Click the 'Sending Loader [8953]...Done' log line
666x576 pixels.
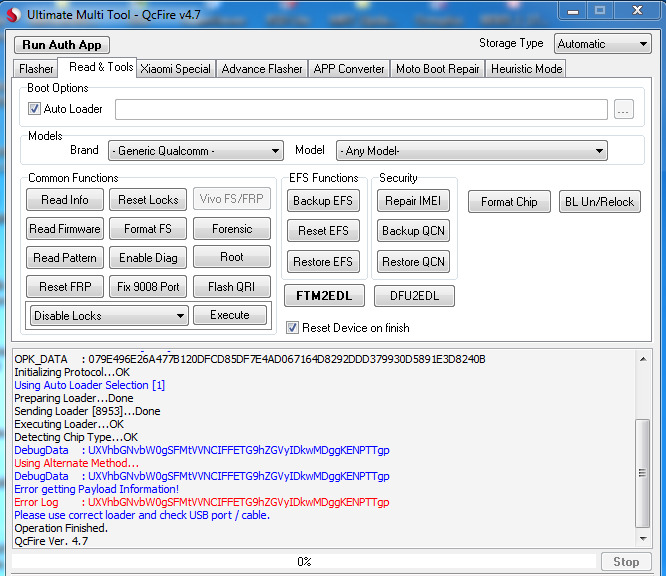(87, 411)
